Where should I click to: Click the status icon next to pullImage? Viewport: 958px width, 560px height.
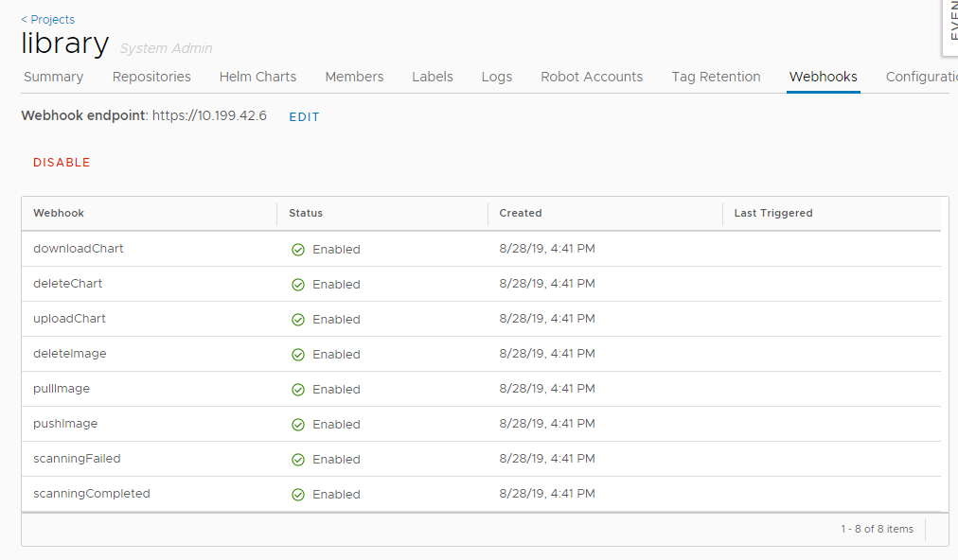296,389
